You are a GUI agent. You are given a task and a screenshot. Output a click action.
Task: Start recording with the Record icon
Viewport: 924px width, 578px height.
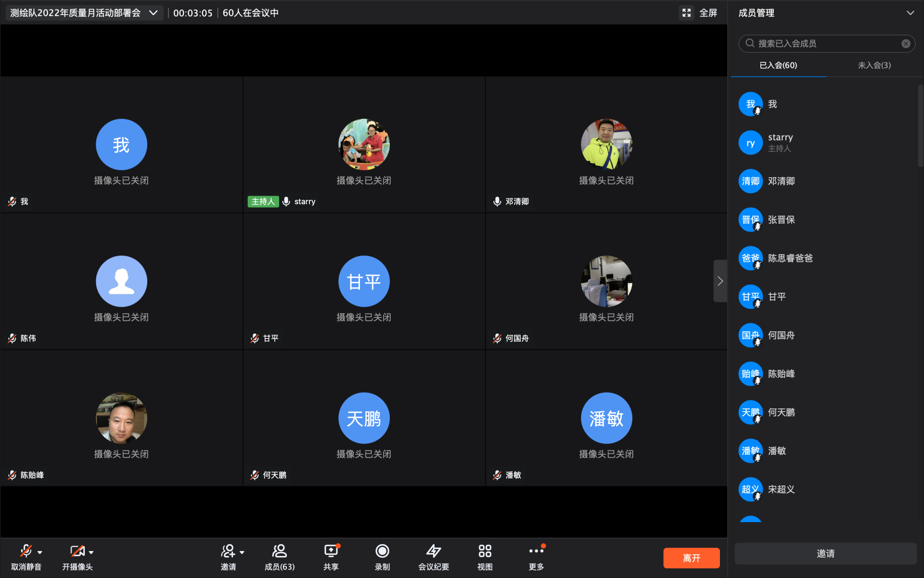382,552
